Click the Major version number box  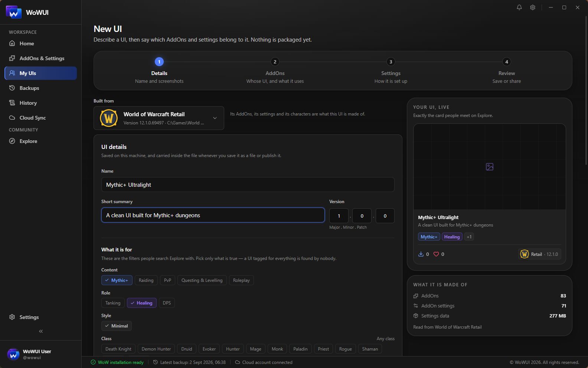tap(339, 216)
